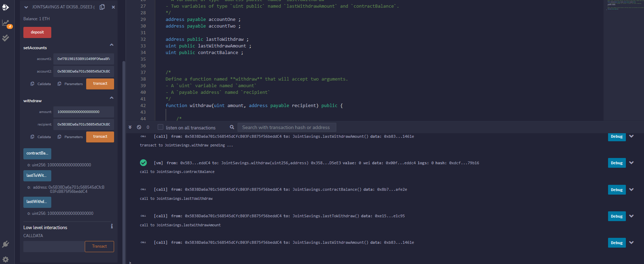Open Low level interactions info icon
Viewport: 644px width, 264px height.
point(112,226)
